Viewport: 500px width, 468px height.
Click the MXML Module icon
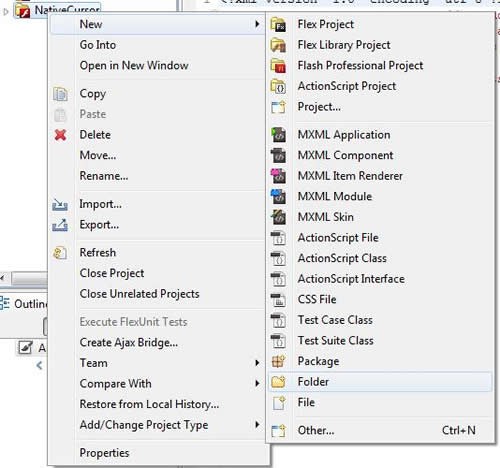(x=278, y=197)
